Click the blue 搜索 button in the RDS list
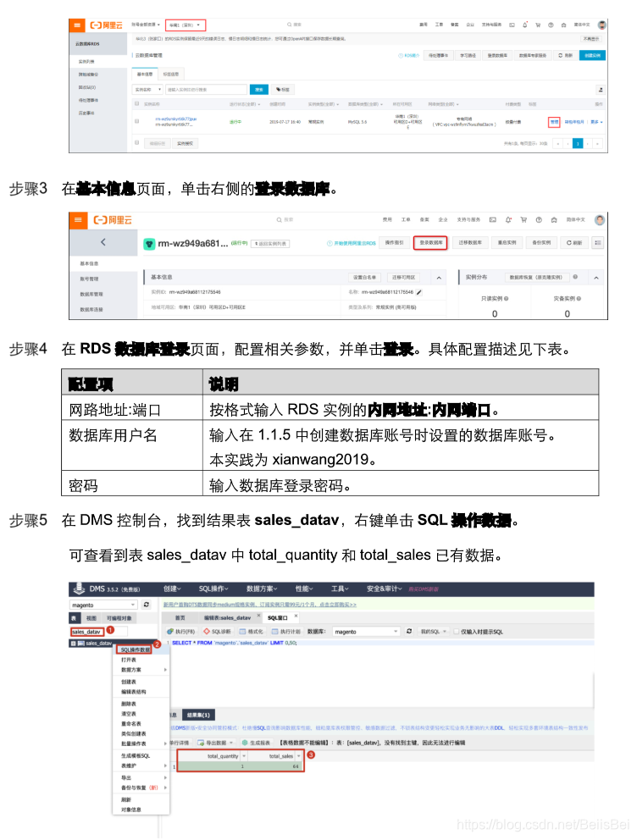 click(259, 90)
